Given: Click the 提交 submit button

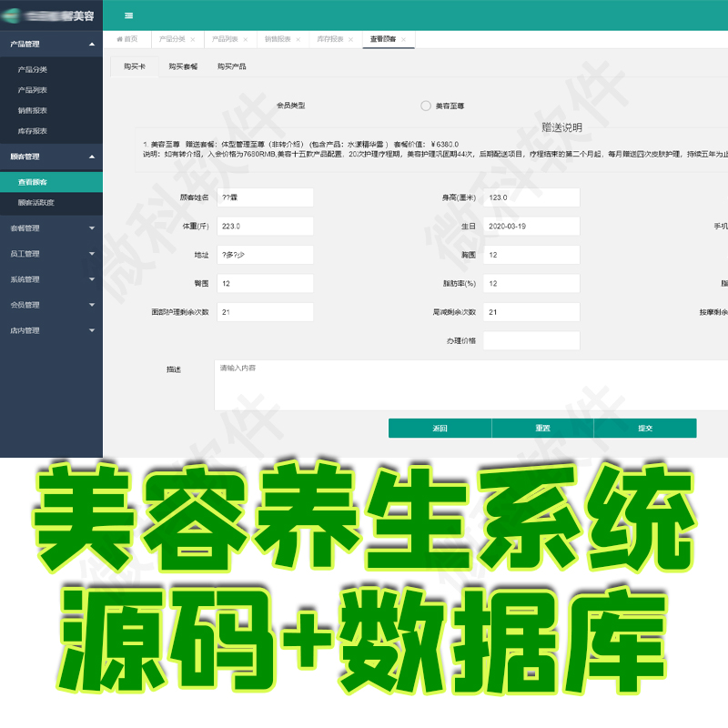Looking at the screenshot, I should [647, 428].
